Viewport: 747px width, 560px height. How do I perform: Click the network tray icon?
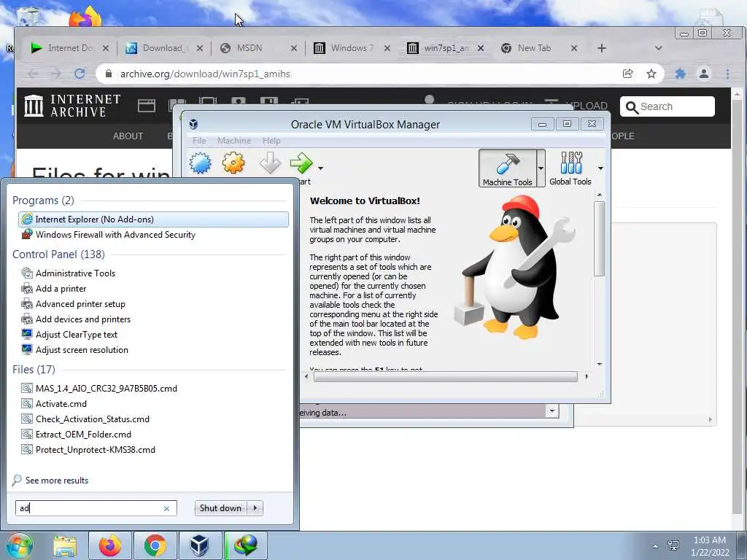pyautogui.click(x=673, y=545)
